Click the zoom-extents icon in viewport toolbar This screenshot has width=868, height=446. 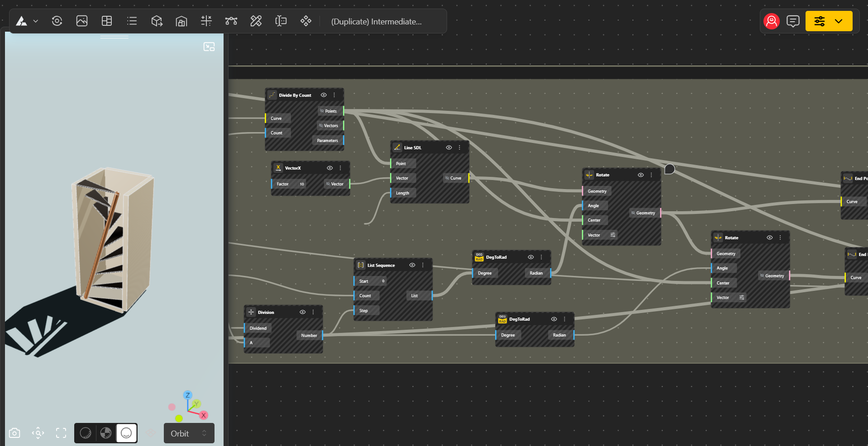tap(38, 433)
